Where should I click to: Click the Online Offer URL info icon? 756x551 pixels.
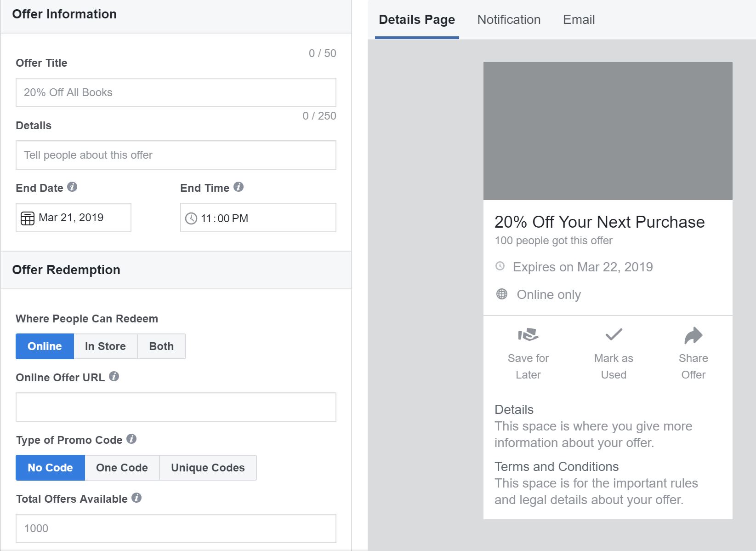[x=114, y=377]
